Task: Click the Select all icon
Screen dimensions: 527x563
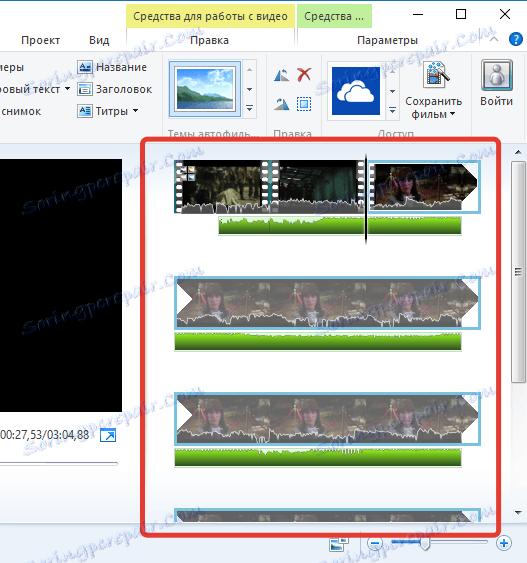Action: (x=304, y=104)
